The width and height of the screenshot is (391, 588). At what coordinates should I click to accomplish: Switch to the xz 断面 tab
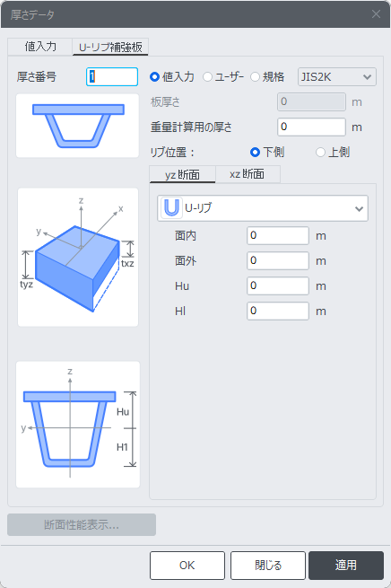[x=248, y=174]
